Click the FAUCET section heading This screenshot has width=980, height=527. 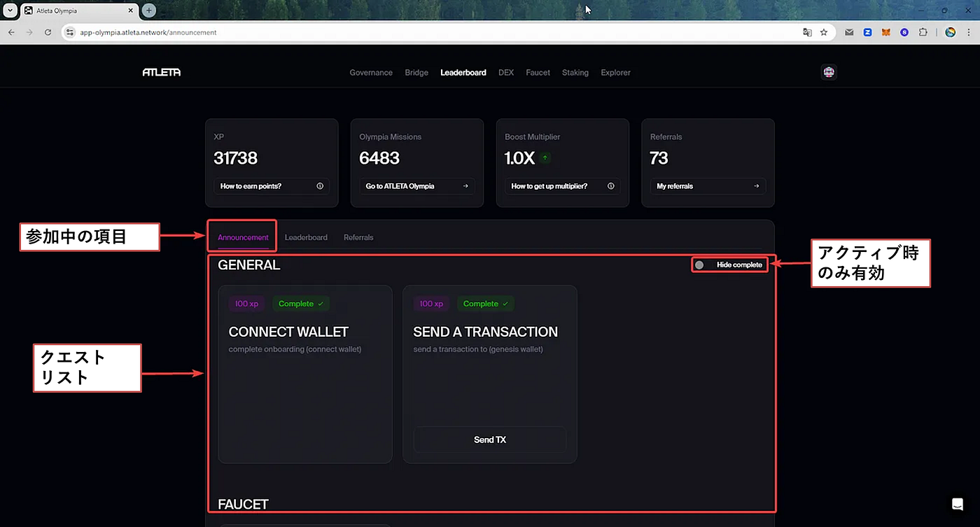click(x=243, y=504)
